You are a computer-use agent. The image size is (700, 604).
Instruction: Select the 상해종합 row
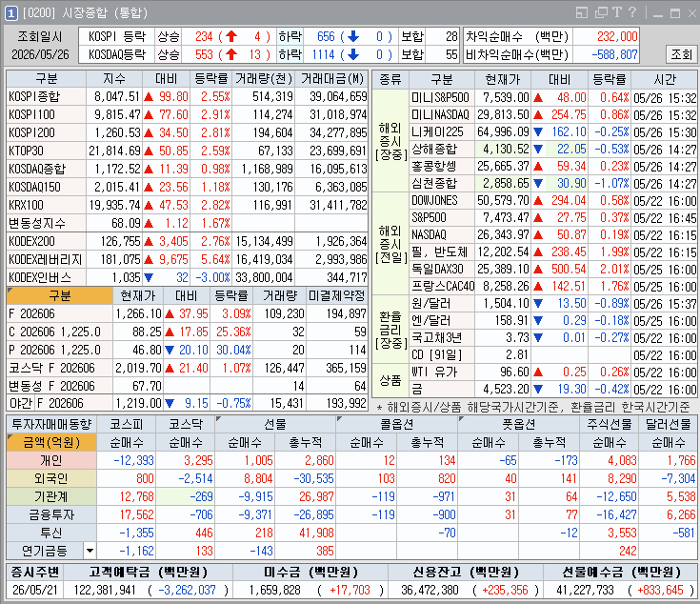pyautogui.click(x=552, y=150)
